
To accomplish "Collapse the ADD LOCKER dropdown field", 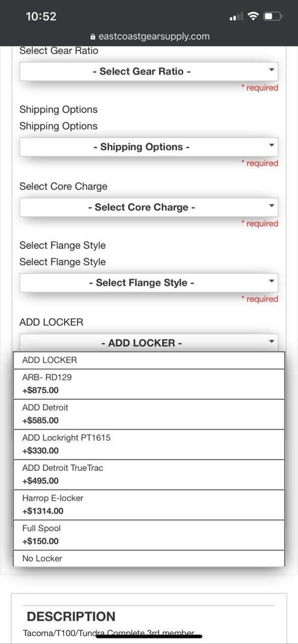I will [x=149, y=342].
